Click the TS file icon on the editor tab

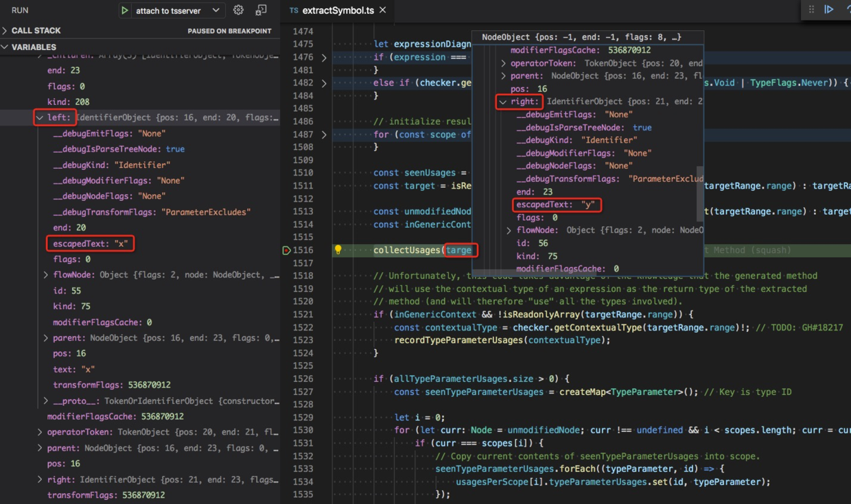[x=293, y=10]
